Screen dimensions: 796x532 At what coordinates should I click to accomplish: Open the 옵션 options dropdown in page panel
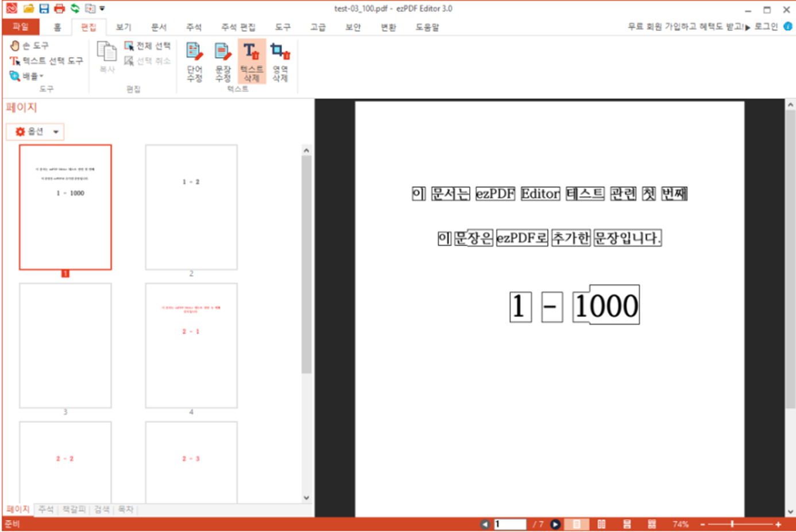pos(35,131)
